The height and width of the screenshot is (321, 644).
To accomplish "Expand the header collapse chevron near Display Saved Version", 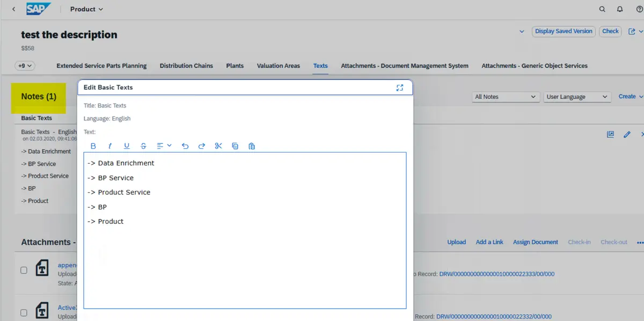I will coord(522,32).
